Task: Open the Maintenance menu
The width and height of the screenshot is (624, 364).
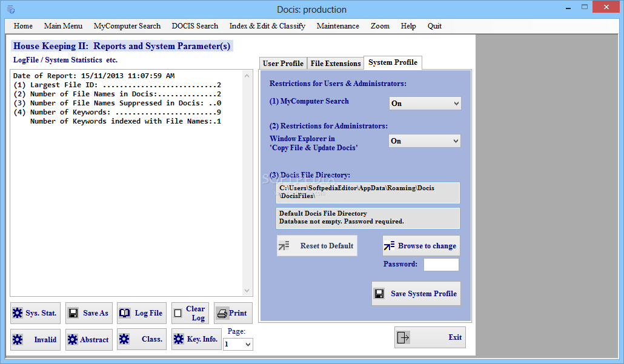Action: 338,26
